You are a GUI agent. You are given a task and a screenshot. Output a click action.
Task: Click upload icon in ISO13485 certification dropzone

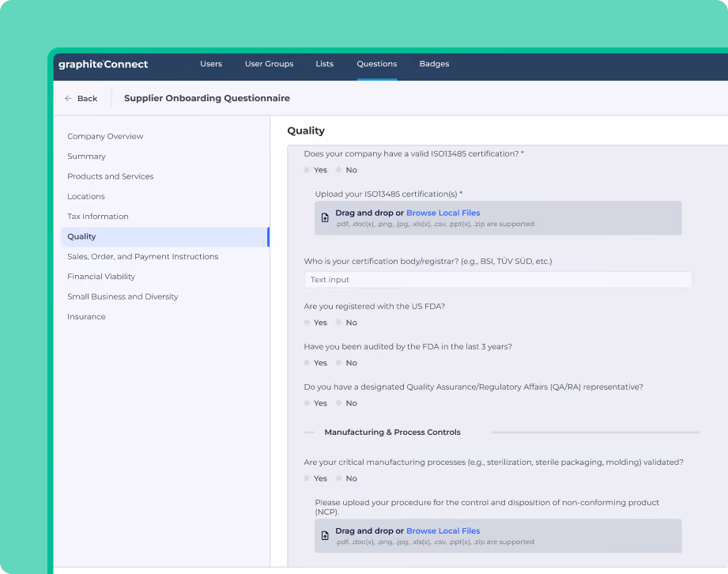(325, 217)
